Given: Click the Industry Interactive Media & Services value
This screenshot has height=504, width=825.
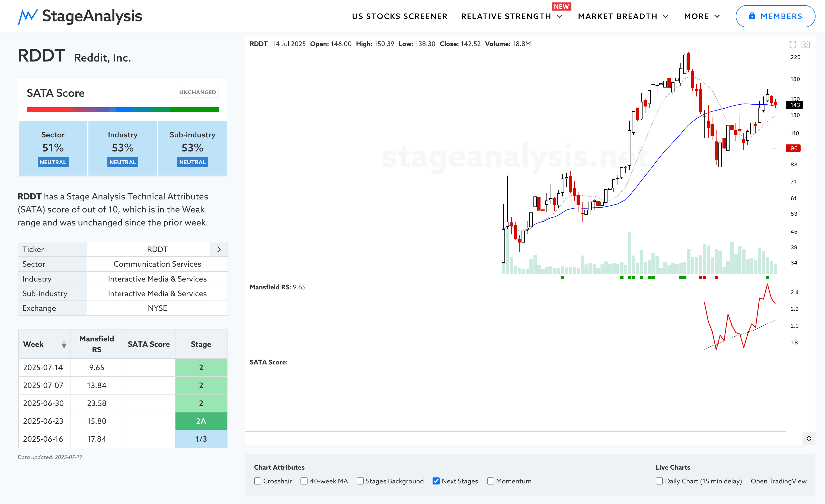Looking at the screenshot, I should 157,279.
